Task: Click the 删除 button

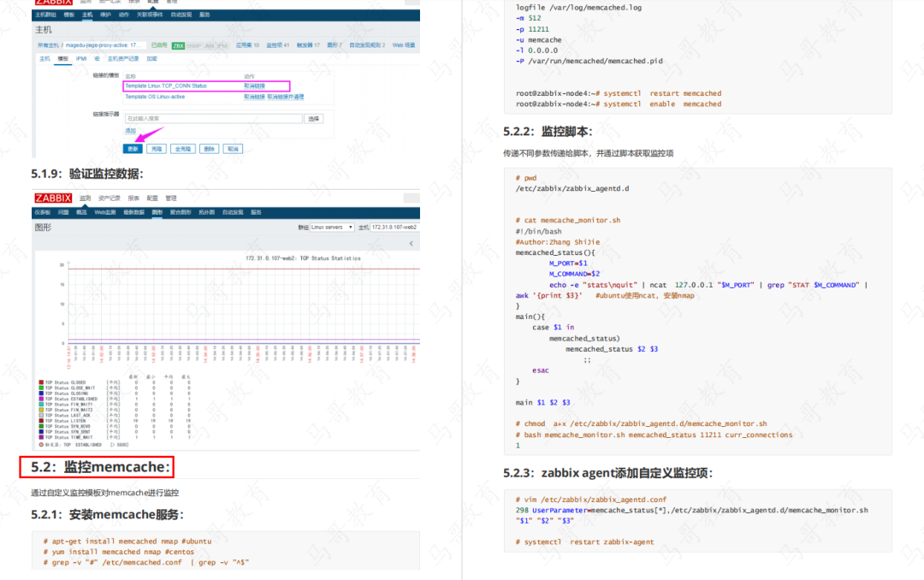Action: coord(210,149)
